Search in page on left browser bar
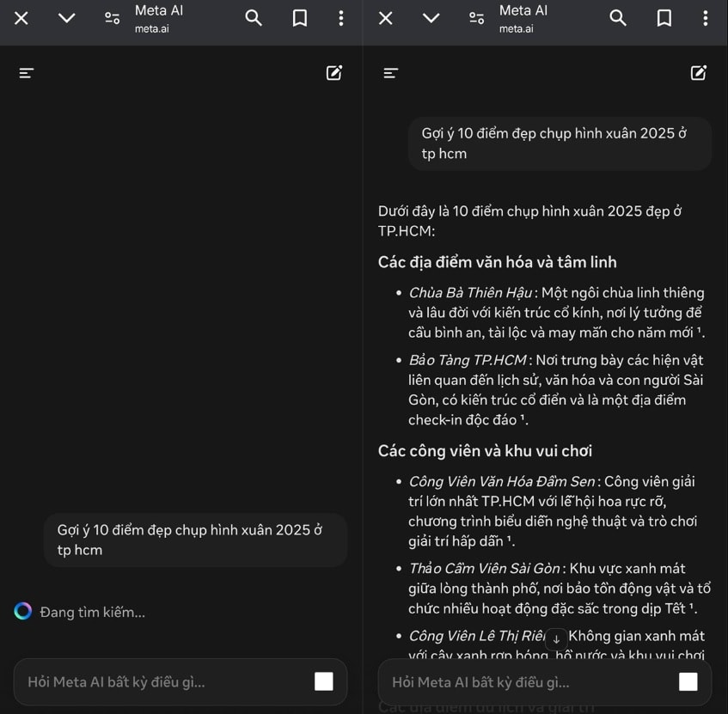Viewport: 728px width, 714px height. (254, 18)
